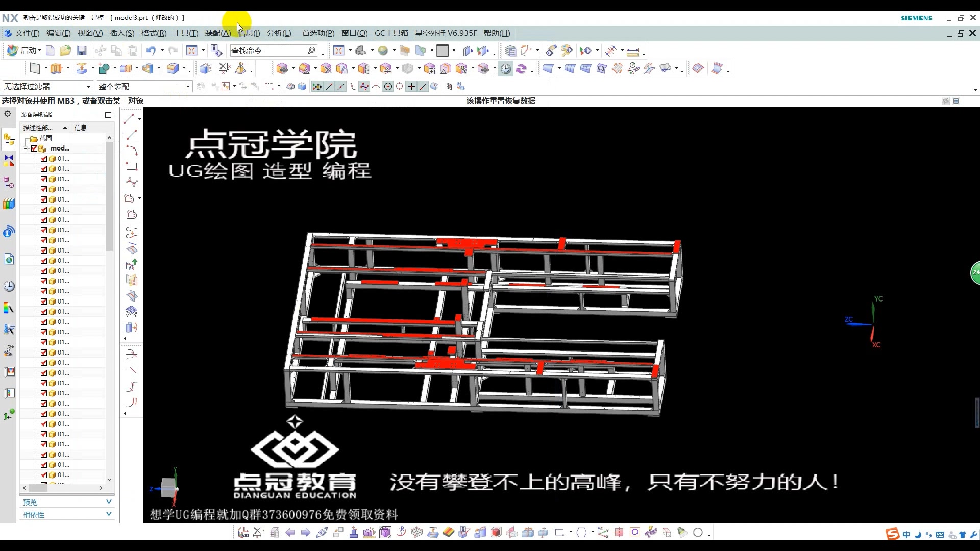Select the Sketch tool on the toolbar
The image size is (980, 551).
(x=34, y=68)
